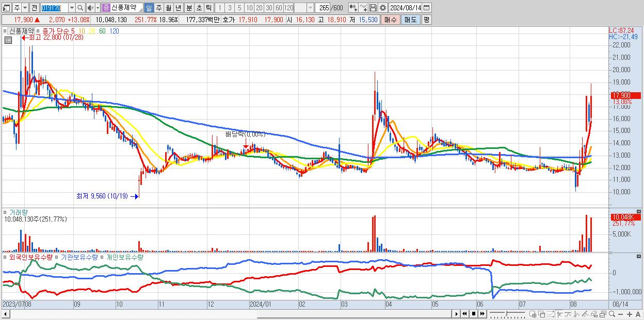The width and height of the screenshot is (644, 320).
Task: Choose the 60 interval button
Action: (279, 8)
